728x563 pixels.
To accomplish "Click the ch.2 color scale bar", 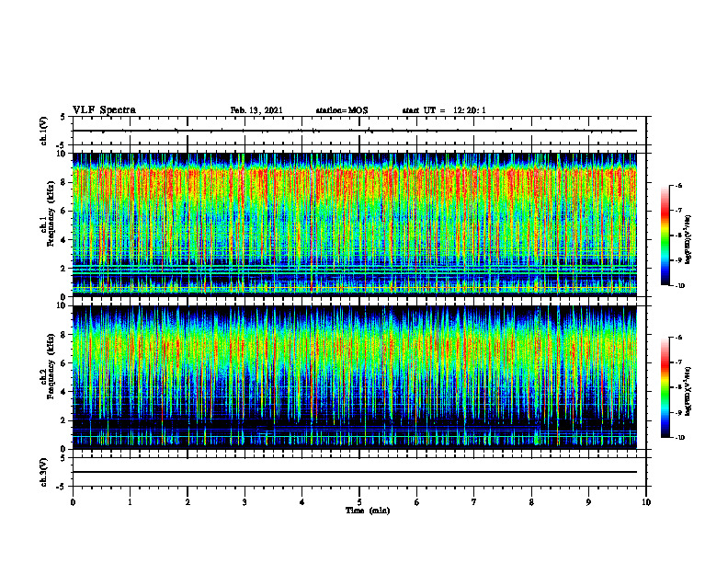I will [665, 387].
